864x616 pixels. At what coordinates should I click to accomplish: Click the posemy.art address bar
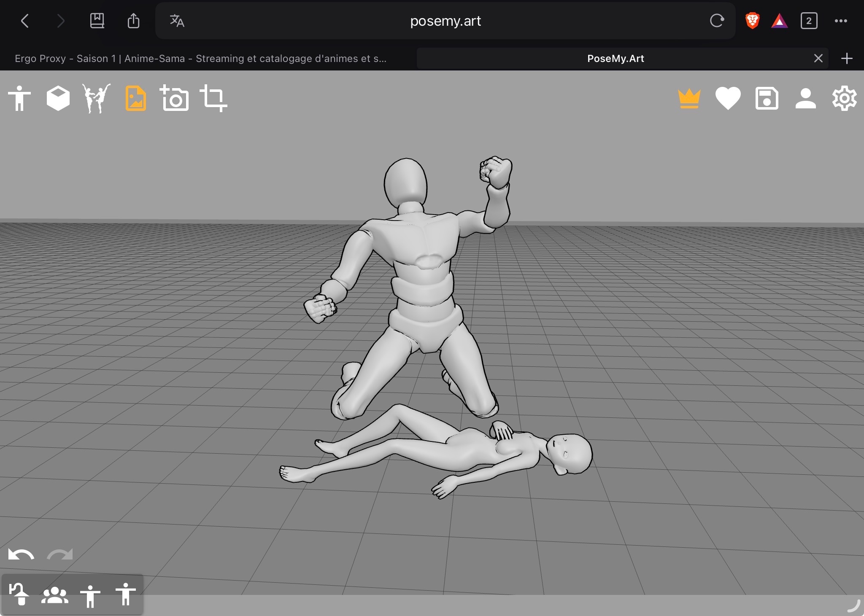coord(445,21)
